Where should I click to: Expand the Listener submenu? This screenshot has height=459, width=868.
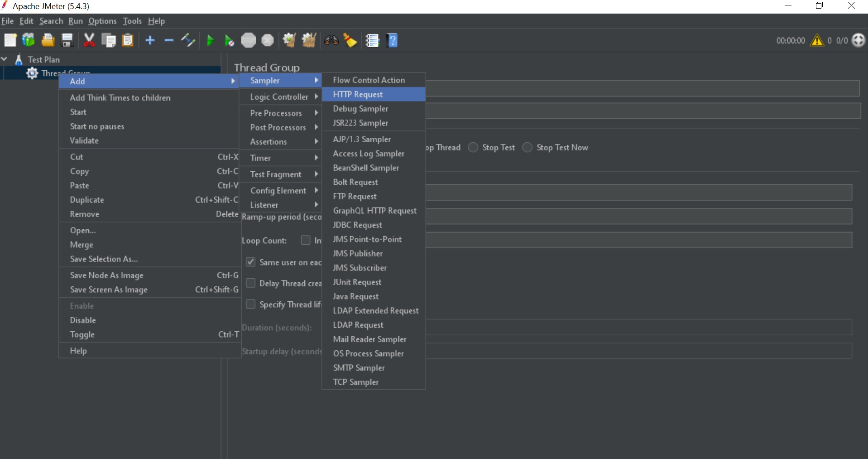pos(280,205)
